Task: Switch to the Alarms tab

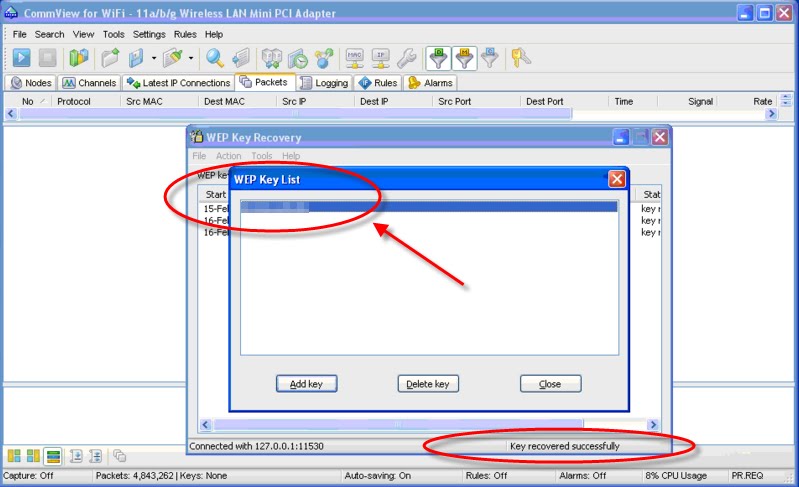Action: [x=431, y=83]
